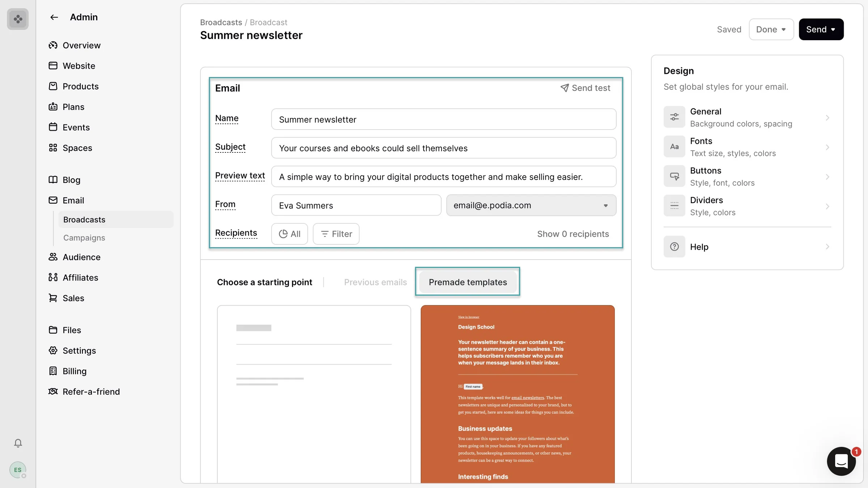Click the Plans icon in sidebar
The height and width of the screenshot is (488, 868).
pos(53,107)
